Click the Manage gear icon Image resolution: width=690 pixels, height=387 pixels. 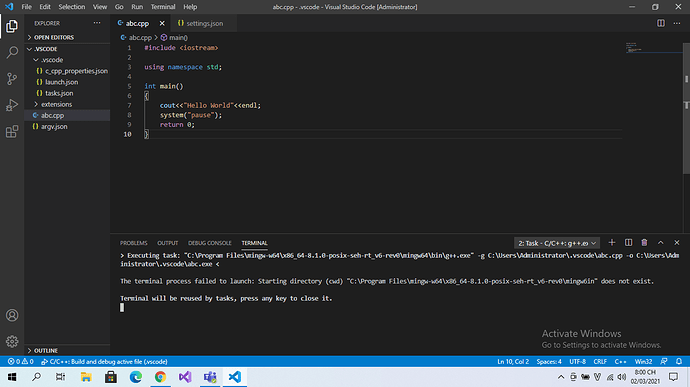(12, 341)
